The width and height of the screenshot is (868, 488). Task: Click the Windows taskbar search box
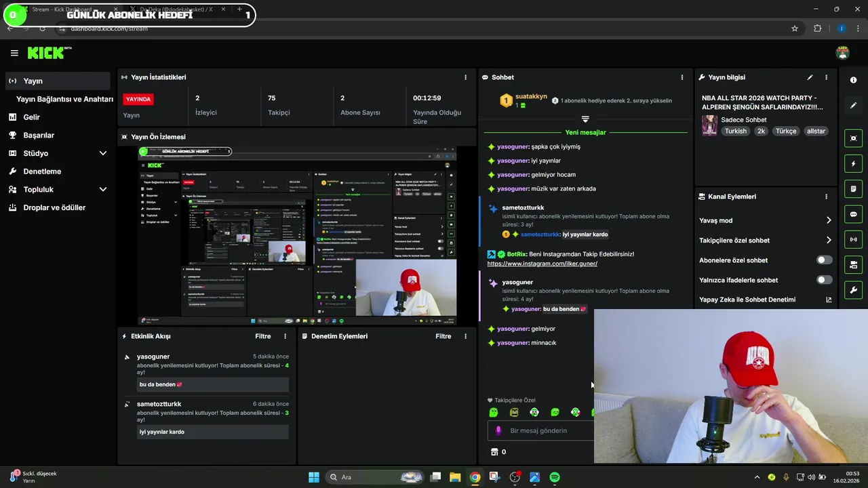(x=375, y=477)
